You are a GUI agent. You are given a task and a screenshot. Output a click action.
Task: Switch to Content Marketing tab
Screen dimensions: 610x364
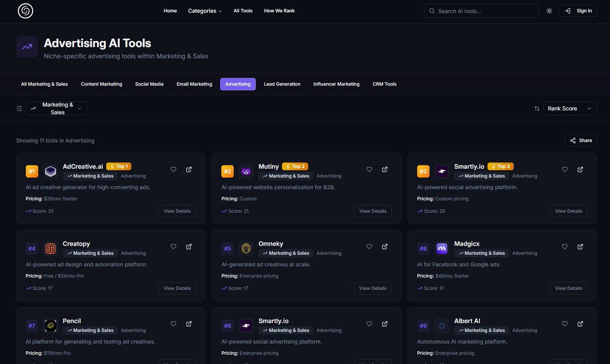coord(102,84)
